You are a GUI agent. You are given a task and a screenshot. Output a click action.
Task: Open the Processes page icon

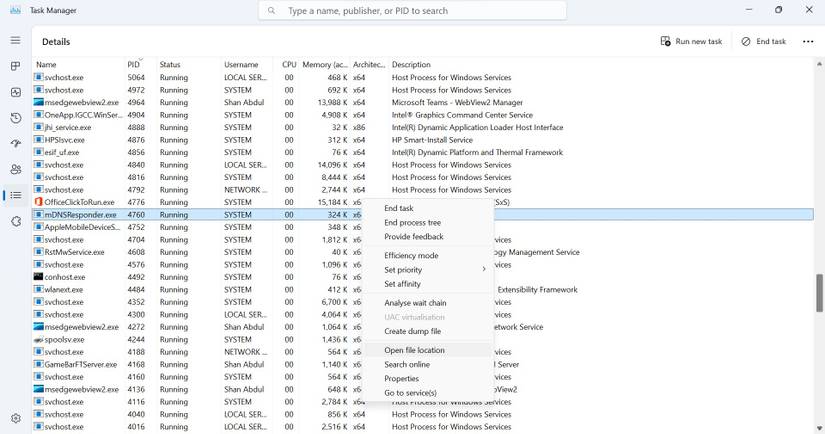coord(16,66)
